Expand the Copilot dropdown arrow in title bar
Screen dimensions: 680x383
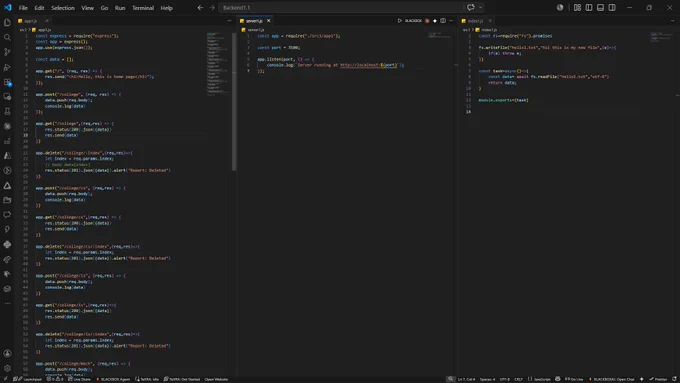[480, 7]
